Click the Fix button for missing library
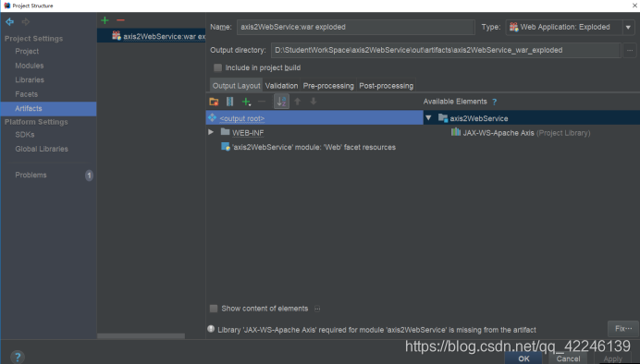The height and width of the screenshot is (364, 640). tap(623, 329)
